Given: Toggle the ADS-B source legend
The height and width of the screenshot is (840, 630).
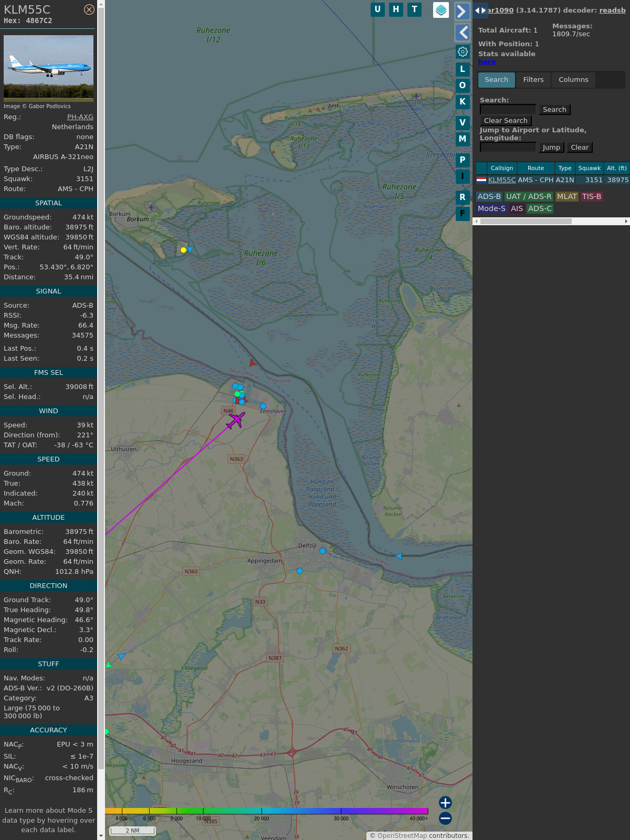Looking at the screenshot, I should (x=489, y=196).
